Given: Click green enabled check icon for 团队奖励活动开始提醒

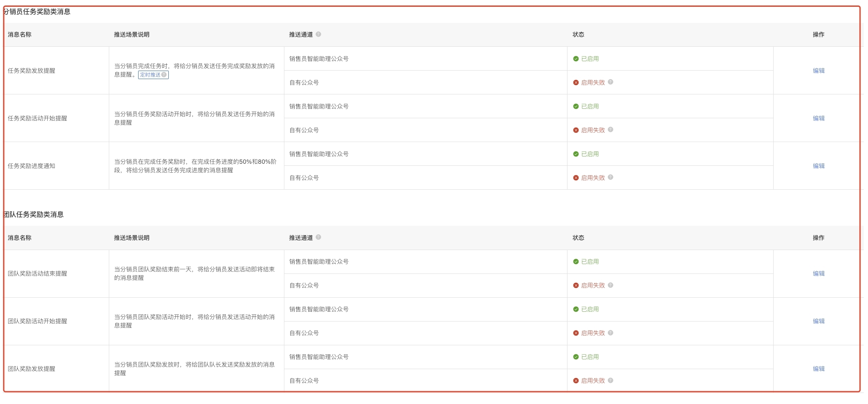Looking at the screenshot, I should click(576, 309).
